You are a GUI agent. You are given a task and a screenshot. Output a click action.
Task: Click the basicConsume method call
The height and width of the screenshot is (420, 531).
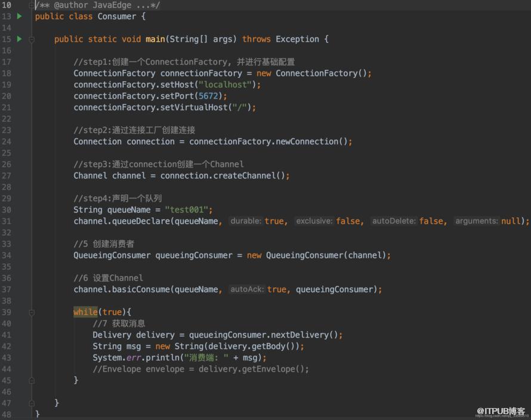tap(141, 289)
